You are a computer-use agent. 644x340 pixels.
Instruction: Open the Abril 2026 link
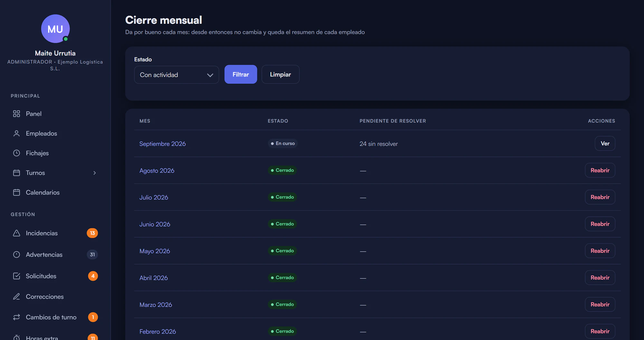(154, 278)
